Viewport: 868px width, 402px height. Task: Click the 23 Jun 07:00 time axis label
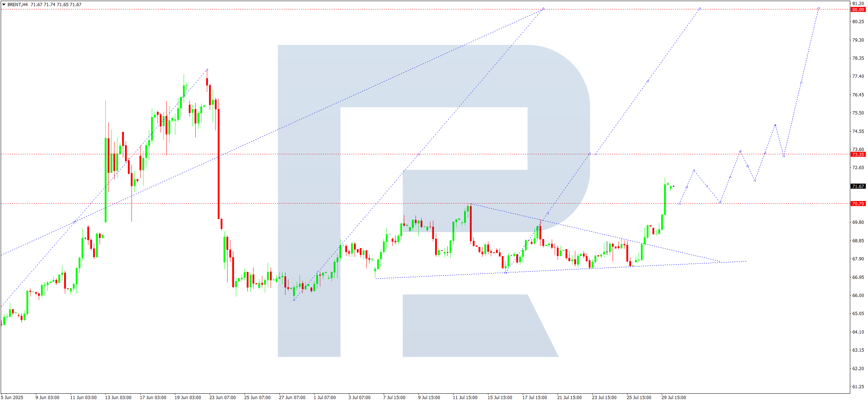[x=222, y=398]
